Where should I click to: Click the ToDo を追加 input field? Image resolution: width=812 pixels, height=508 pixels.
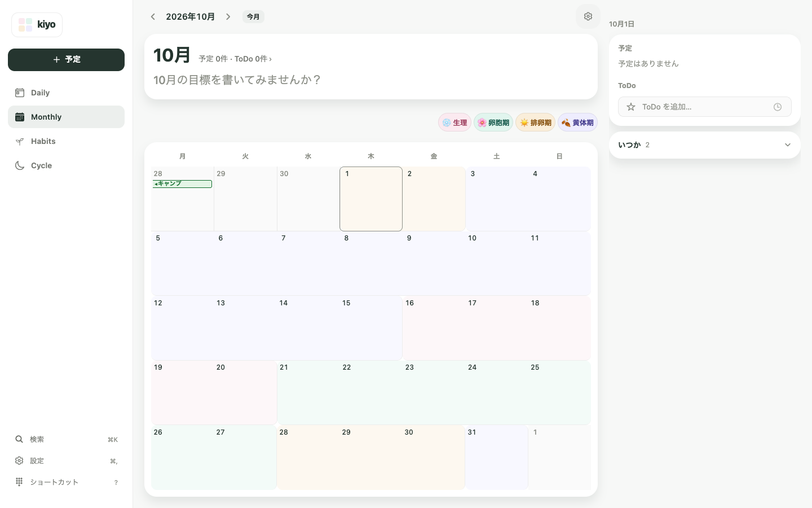(705, 107)
